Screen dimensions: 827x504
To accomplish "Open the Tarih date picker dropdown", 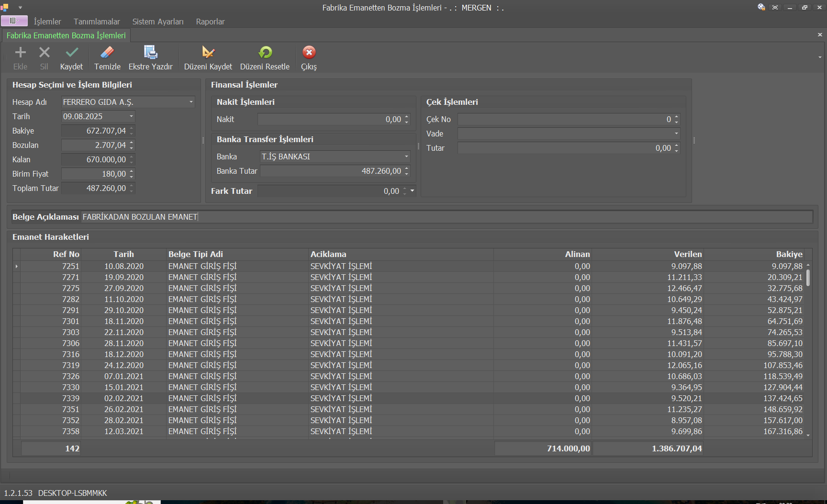I will (x=131, y=116).
